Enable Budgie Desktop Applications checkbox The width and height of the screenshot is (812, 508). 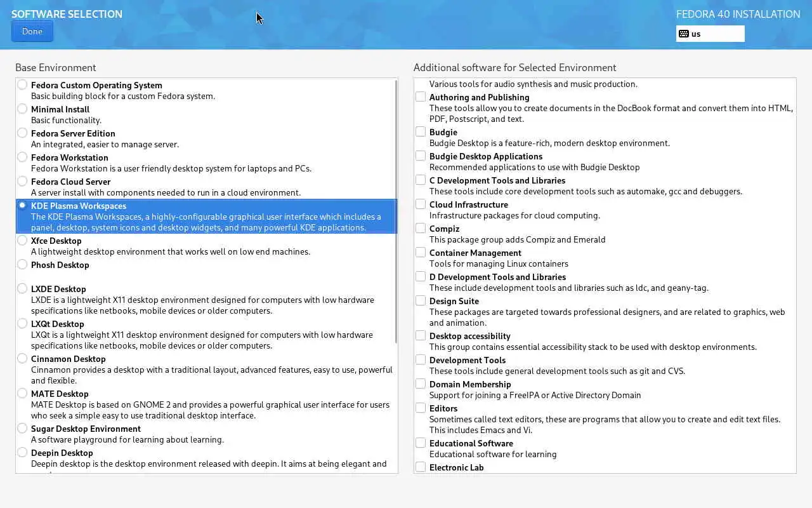(421, 156)
